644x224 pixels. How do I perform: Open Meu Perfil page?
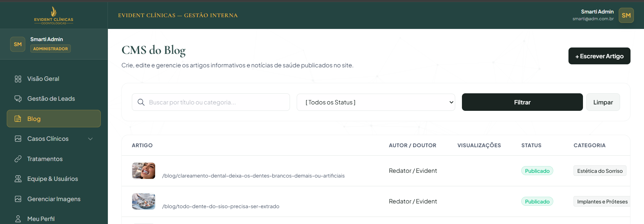pyautogui.click(x=54, y=218)
